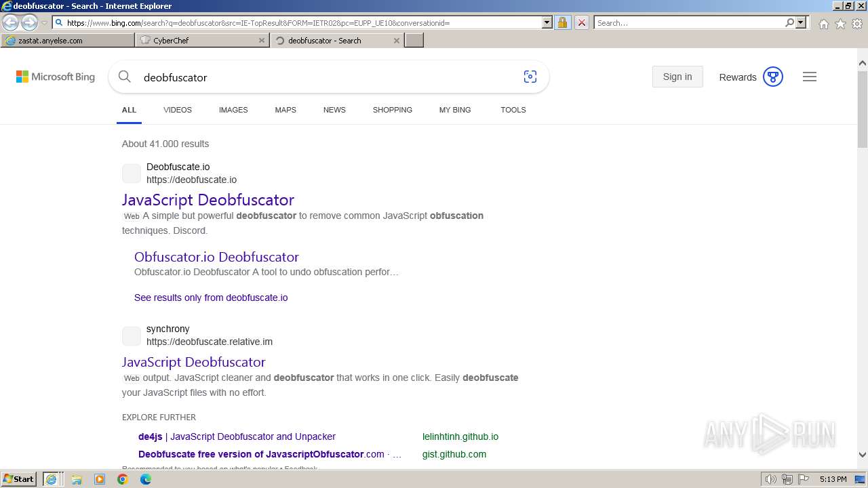Screen dimensions: 868x488
Task: Click the taskbar clock showing 5:13 PM
Action: click(833, 479)
